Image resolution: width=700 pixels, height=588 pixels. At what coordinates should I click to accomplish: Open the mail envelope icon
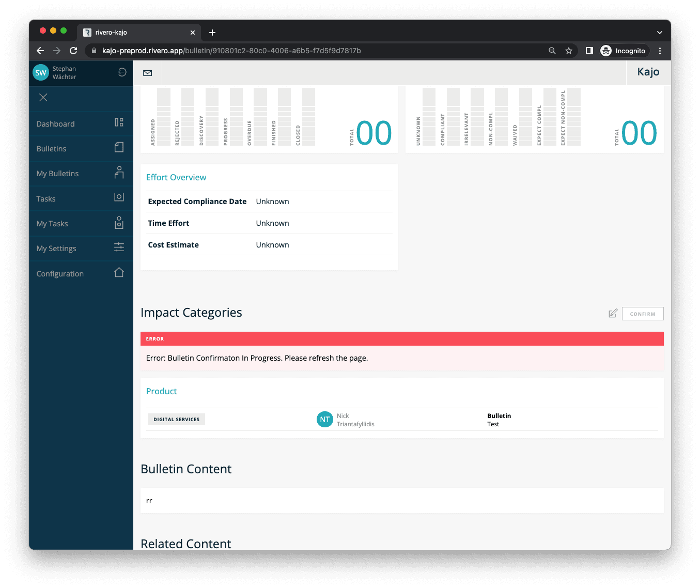[x=148, y=73]
